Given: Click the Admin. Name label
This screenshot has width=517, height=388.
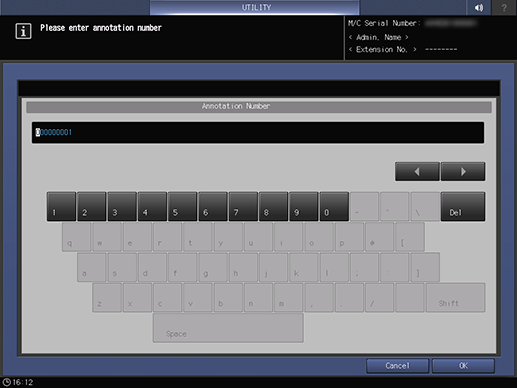Looking at the screenshot, I should pos(379,37).
